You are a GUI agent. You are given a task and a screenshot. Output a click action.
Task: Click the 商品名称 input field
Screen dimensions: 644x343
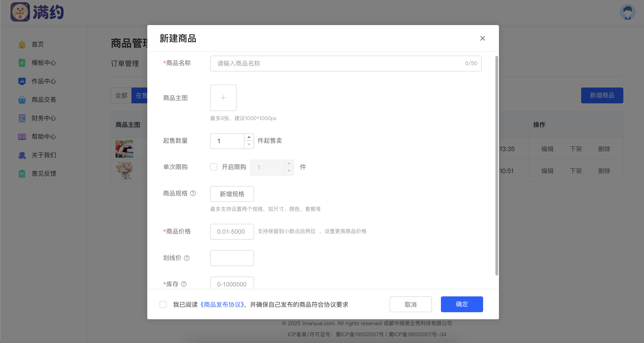pos(338,64)
